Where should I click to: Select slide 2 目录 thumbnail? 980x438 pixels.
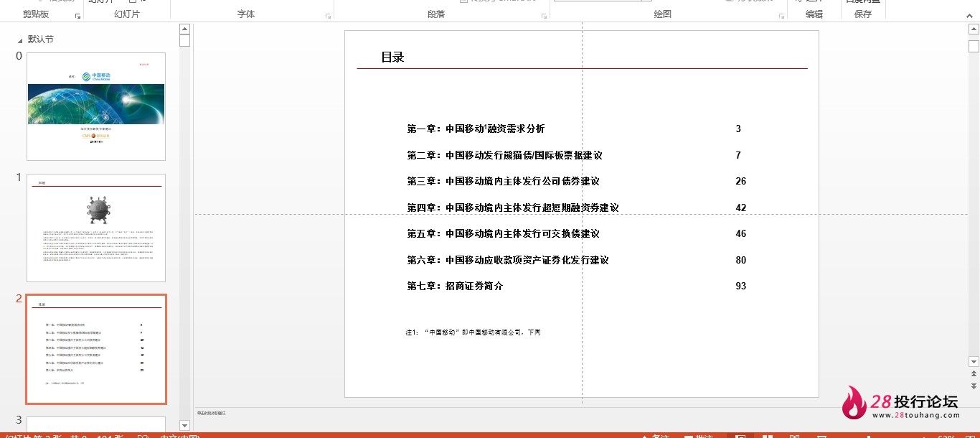96,349
